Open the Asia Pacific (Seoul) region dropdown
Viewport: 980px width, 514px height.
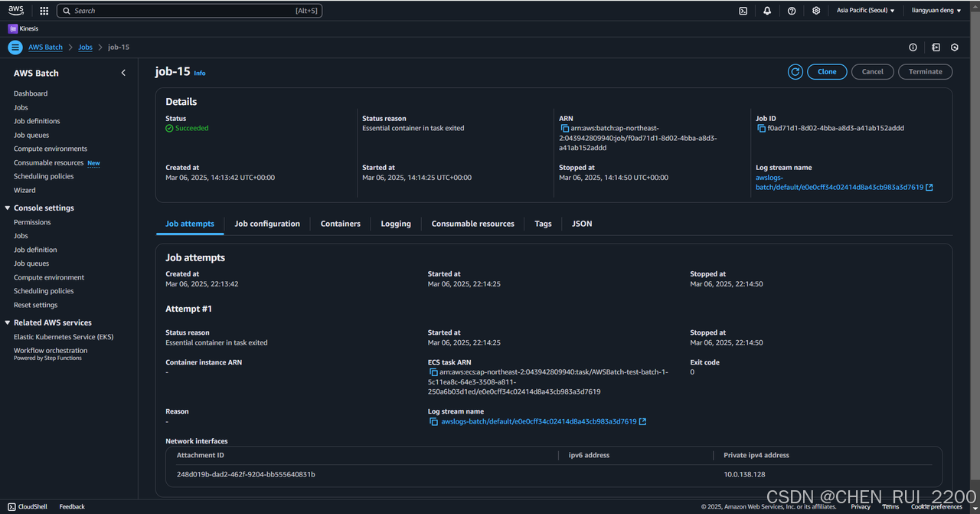coord(865,11)
